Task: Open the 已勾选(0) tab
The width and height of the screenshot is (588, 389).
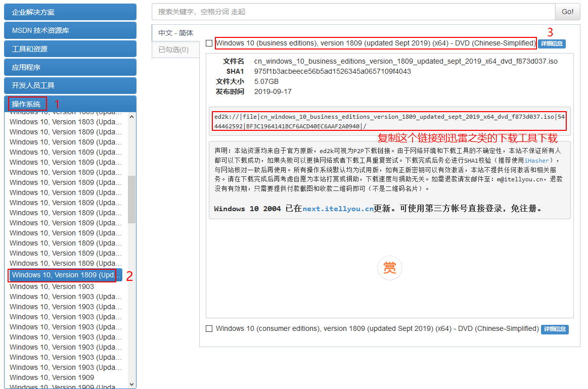Action: [175, 50]
